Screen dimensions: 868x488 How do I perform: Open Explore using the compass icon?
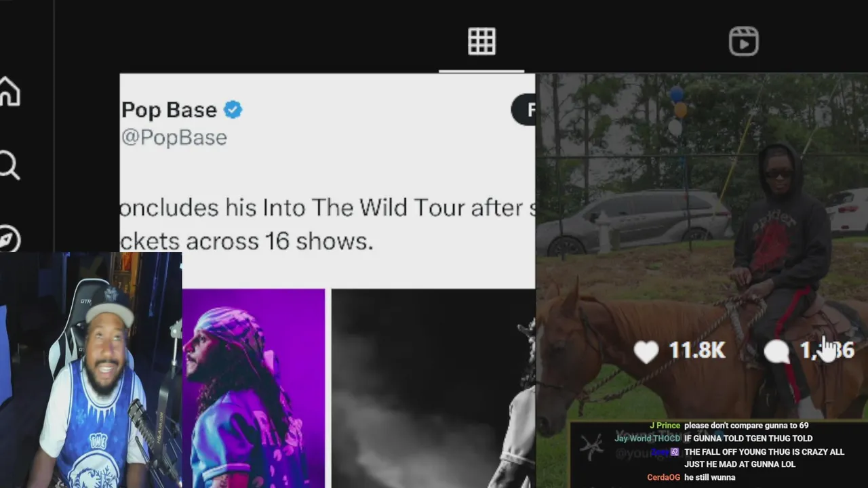(9, 239)
